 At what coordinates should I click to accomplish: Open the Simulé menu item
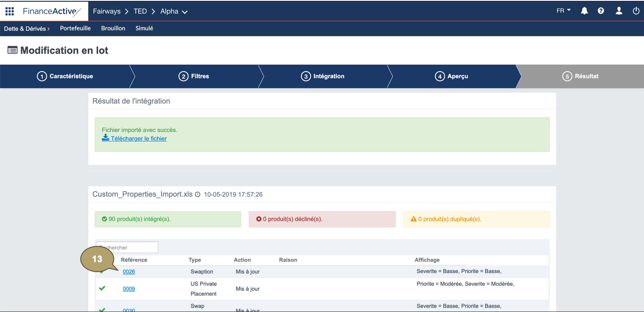(x=144, y=28)
